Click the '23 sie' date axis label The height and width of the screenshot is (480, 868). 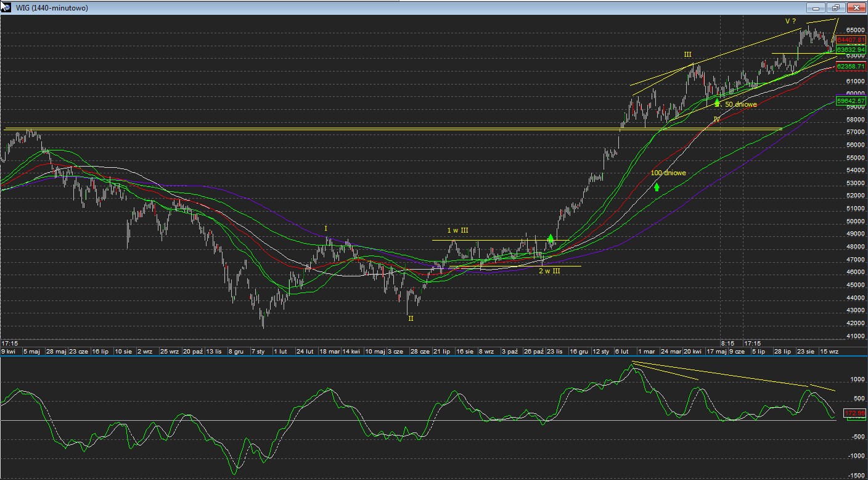tap(806, 351)
